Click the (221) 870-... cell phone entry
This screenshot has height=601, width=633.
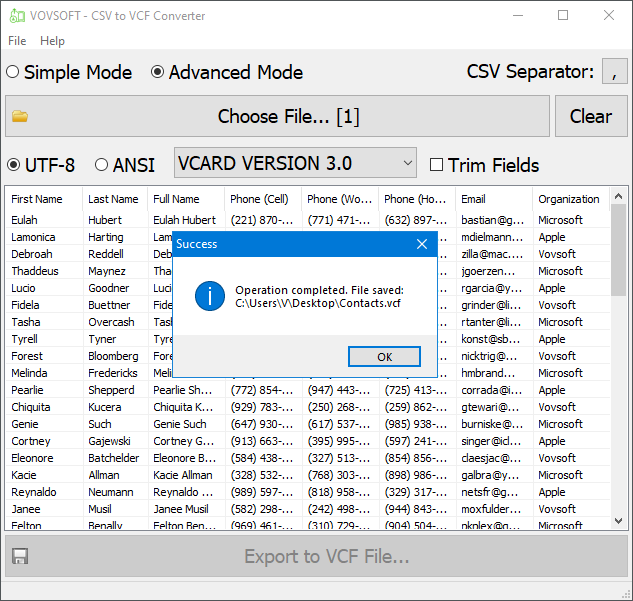(262, 220)
